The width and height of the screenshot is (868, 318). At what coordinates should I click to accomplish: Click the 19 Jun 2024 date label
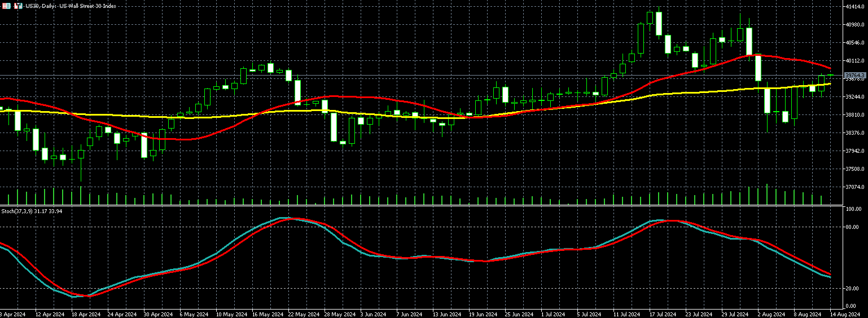point(483,314)
